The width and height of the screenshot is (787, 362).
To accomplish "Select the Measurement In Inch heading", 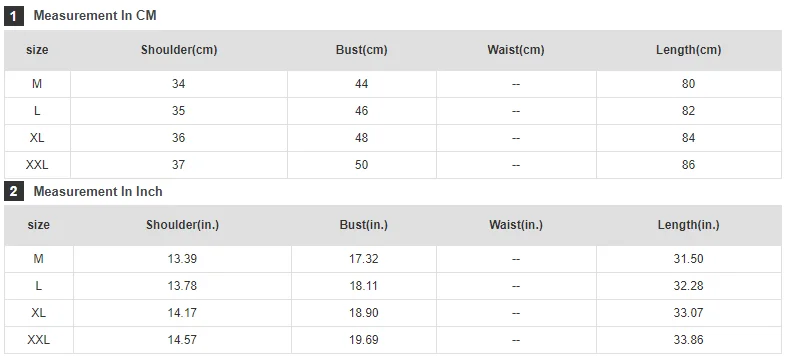I will [x=98, y=191].
